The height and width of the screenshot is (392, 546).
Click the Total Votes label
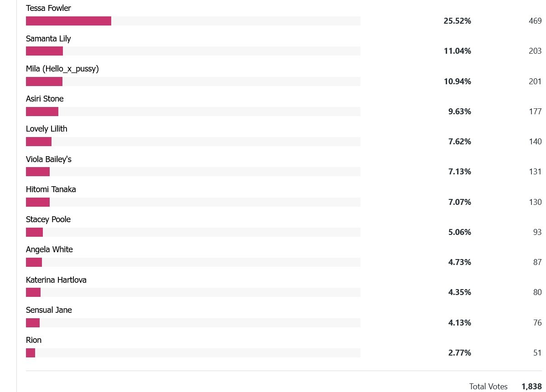(488, 387)
